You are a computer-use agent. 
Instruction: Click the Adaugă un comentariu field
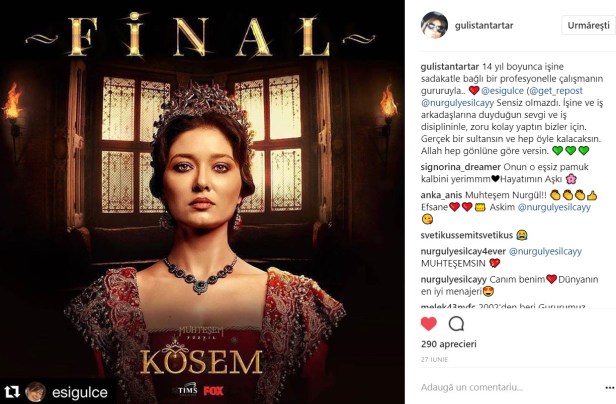(x=511, y=387)
